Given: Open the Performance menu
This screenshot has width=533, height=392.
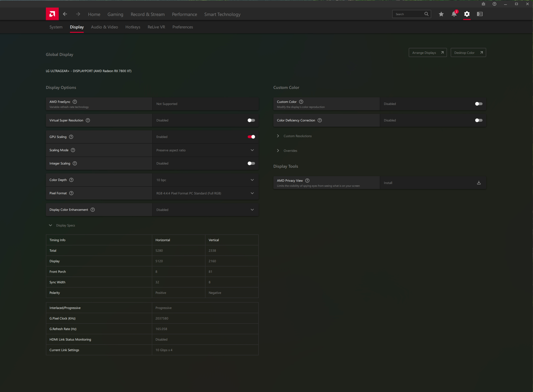Looking at the screenshot, I should point(184,14).
